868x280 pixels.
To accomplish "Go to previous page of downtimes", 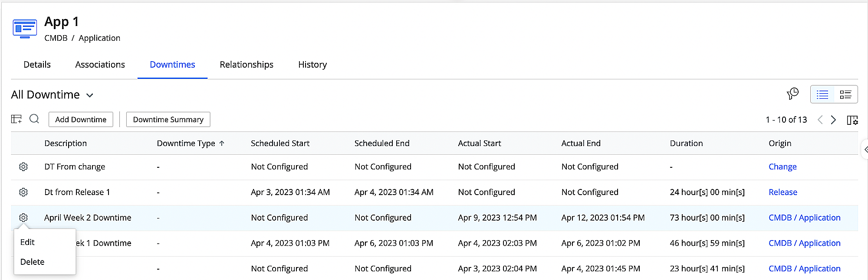I will click(820, 120).
